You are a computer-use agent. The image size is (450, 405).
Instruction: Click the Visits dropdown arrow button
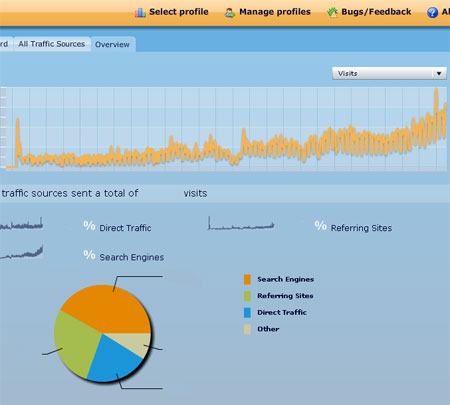click(439, 74)
